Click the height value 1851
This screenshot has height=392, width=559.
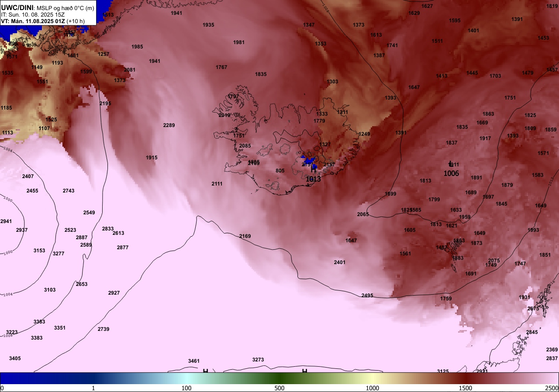[545, 255]
